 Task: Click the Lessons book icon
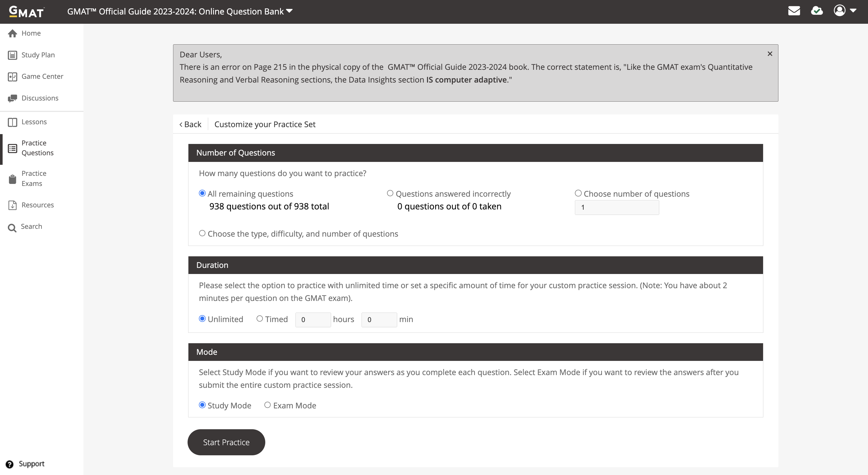point(12,122)
